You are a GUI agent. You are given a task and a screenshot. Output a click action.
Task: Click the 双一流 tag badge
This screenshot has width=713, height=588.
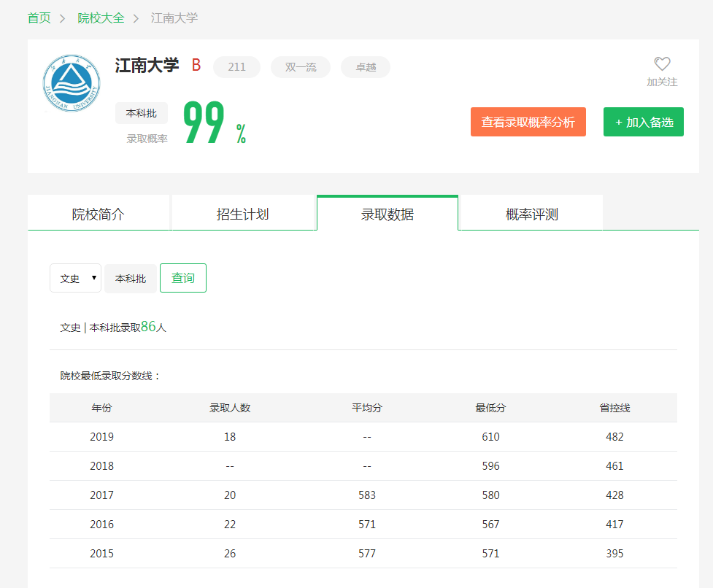coord(300,66)
